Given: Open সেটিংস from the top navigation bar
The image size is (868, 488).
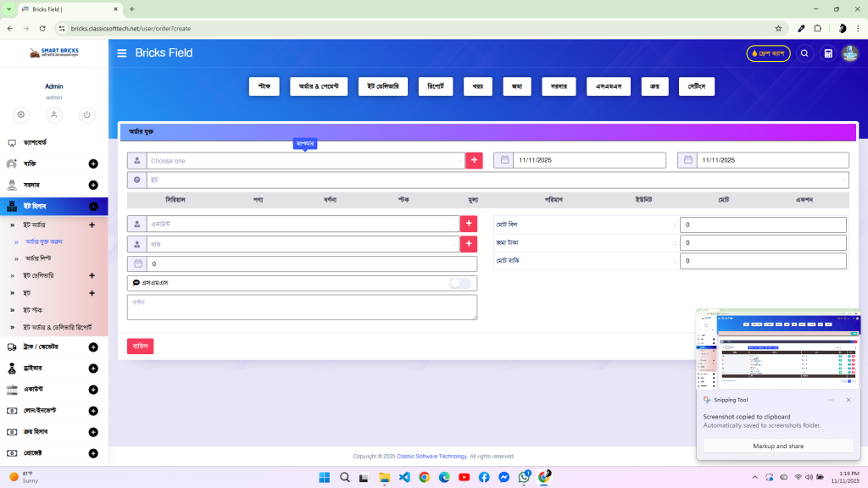Looking at the screenshot, I should 696,86.
